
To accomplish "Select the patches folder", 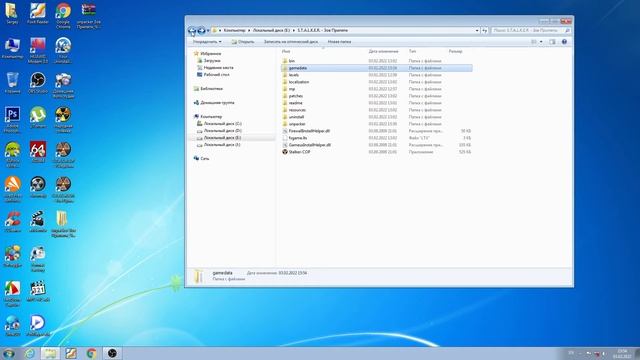I will tap(295, 96).
